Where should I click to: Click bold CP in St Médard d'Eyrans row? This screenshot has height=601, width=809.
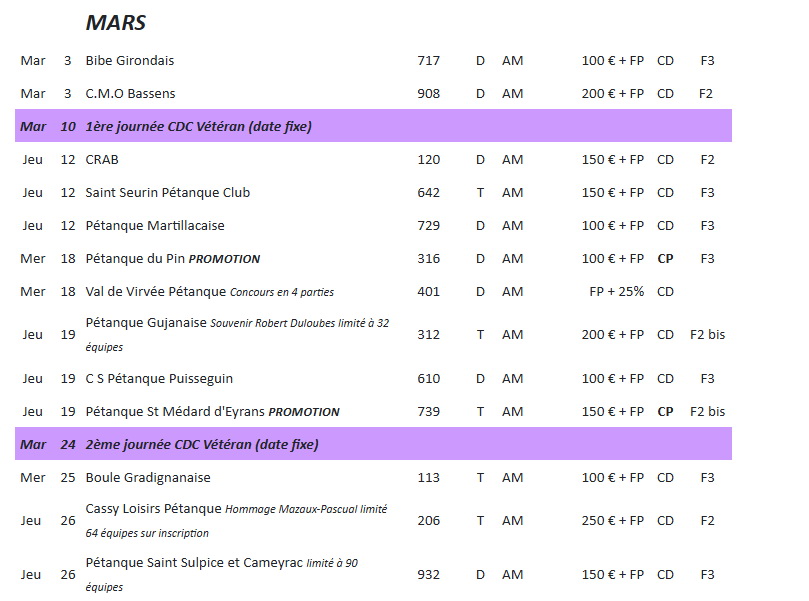(665, 412)
